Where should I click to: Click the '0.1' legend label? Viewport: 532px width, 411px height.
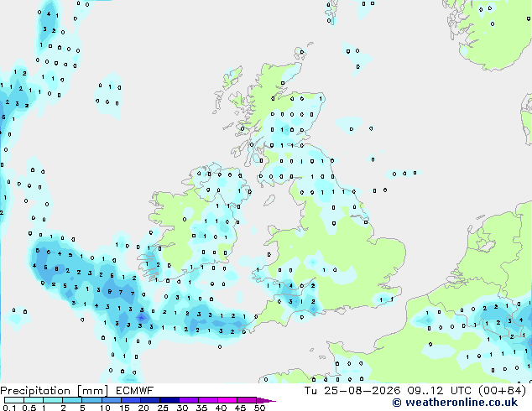click(x=9, y=408)
